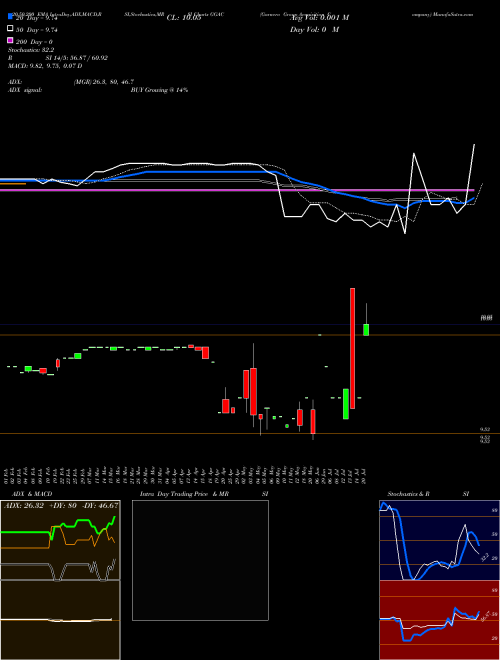
Task: Open the ADX & MACD panel chart
Action: [x=60, y=580]
